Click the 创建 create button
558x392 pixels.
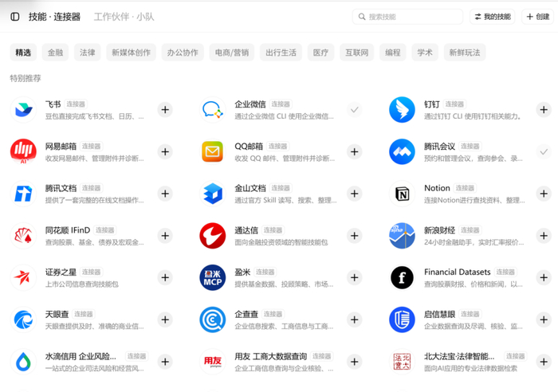pos(538,17)
